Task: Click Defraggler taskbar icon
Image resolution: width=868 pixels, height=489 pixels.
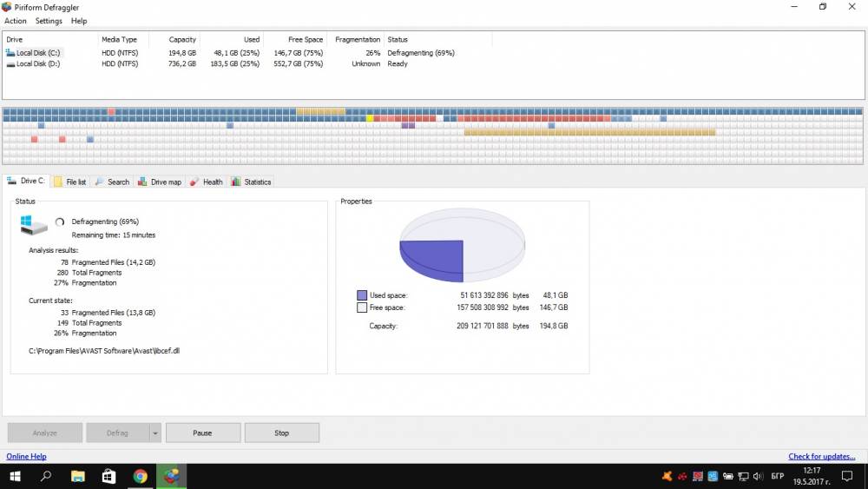Action: (x=172, y=476)
